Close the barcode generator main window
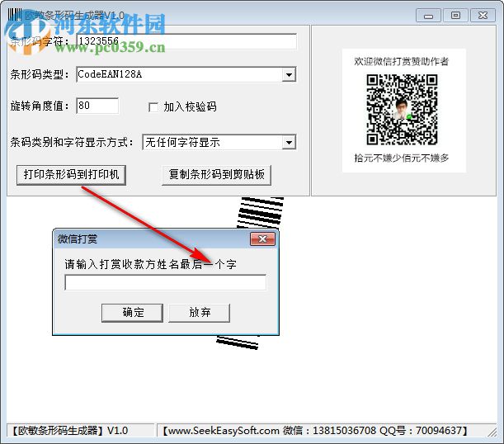Viewport: 504px width, 444px height. (483, 16)
